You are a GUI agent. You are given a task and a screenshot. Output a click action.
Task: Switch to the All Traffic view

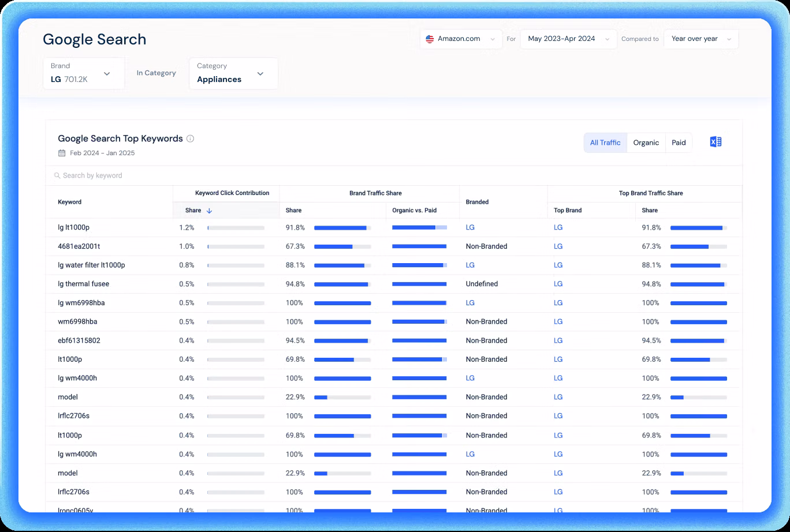[x=605, y=143]
